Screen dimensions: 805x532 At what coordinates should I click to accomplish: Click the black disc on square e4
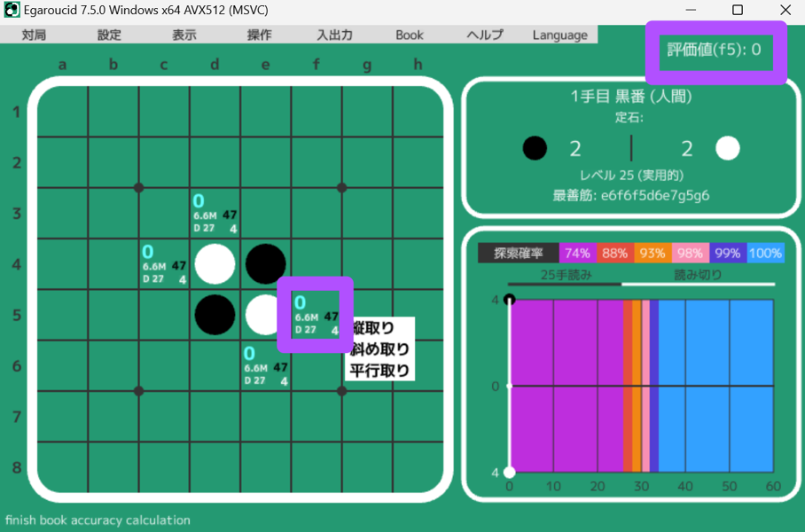click(265, 264)
